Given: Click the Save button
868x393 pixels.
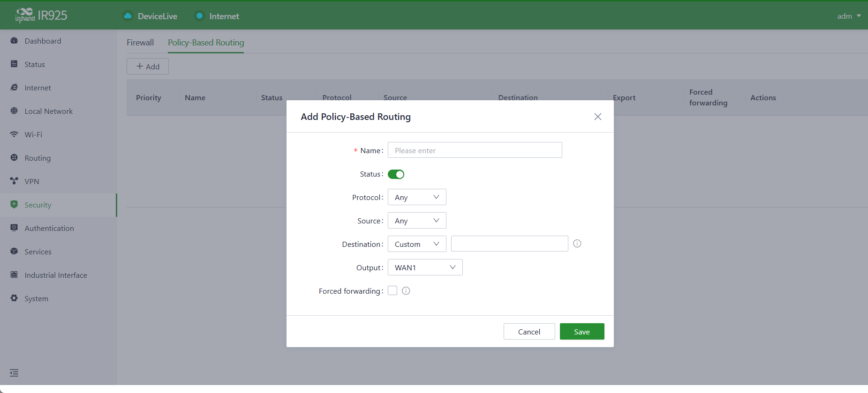Looking at the screenshot, I should click(x=582, y=332).
